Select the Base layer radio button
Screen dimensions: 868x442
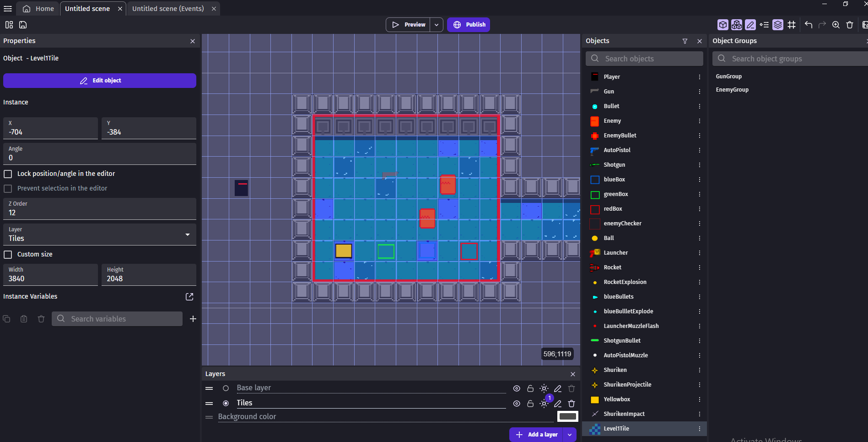click(226, 388)
